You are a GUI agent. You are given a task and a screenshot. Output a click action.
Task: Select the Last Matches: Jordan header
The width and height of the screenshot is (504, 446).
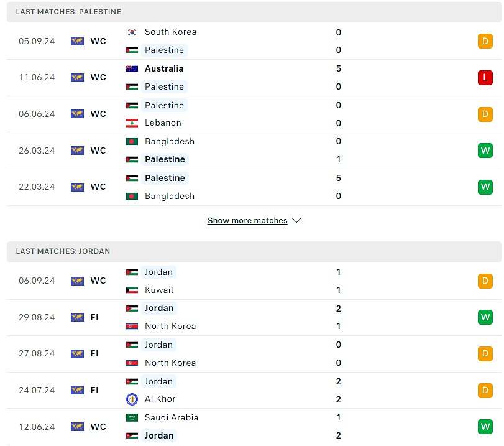point(63,251)
